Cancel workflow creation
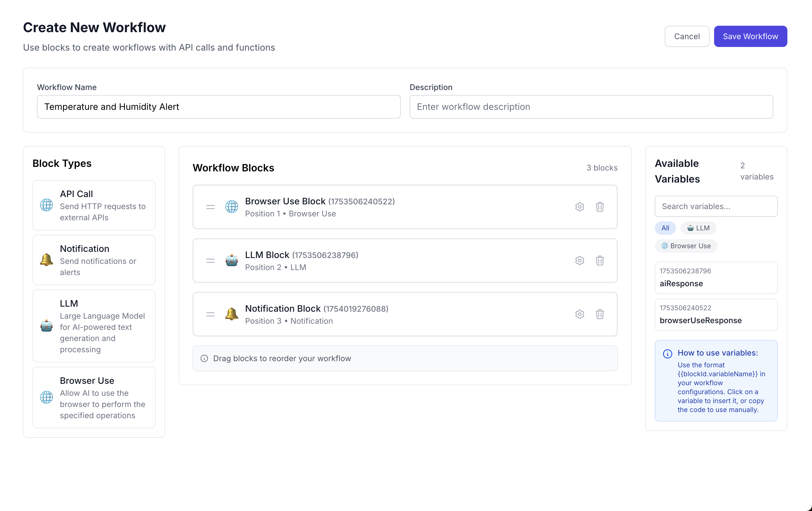Image resolution: width=812 pixels, height=511 pixels. (687, 36)
